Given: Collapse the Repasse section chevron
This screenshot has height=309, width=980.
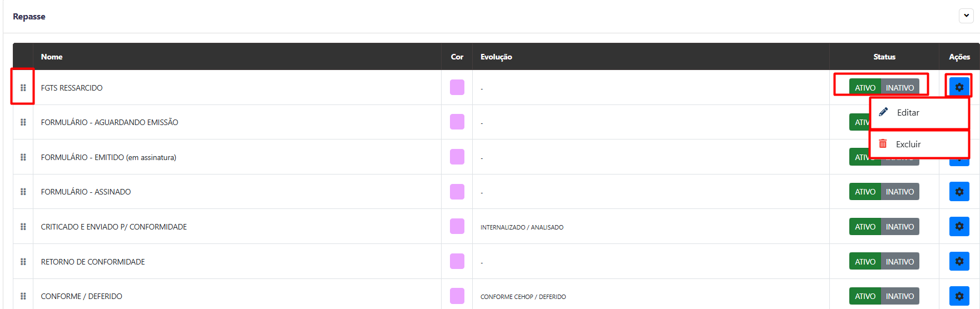Looking at the screenshot, I should pyautogui.click(x=966, y=16).
